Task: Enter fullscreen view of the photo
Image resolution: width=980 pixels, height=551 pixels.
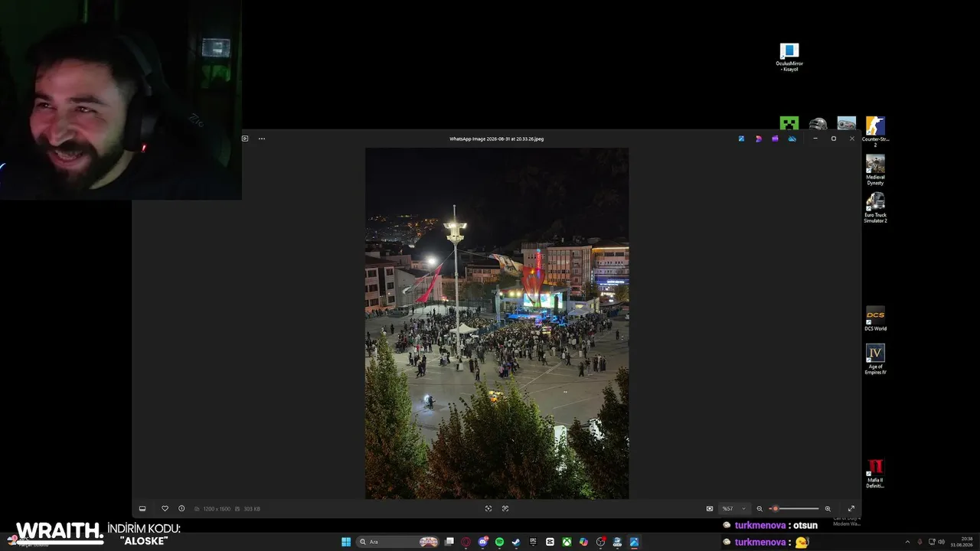Action: pos(851,509)
